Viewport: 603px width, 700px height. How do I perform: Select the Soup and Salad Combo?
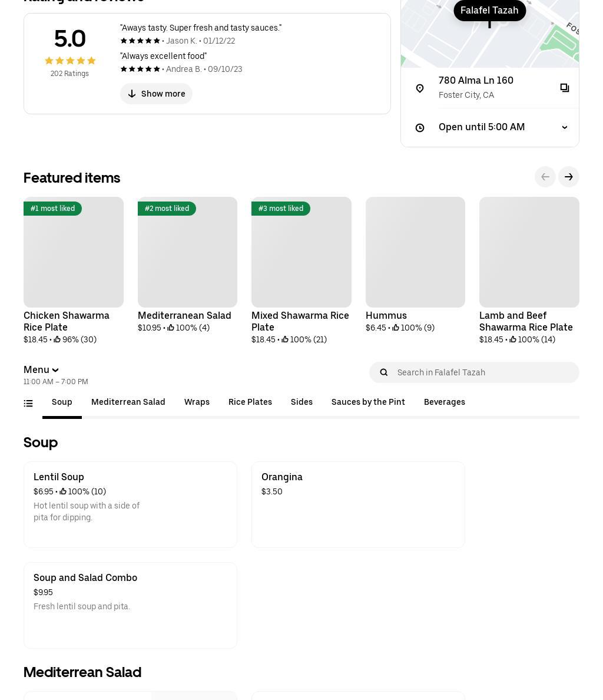click(130, 605)
